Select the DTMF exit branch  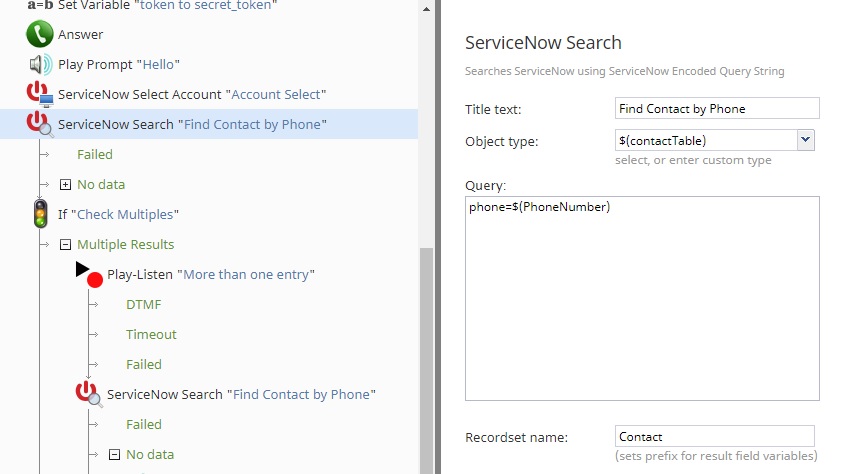pyautogui.click(x=143, y=304)
